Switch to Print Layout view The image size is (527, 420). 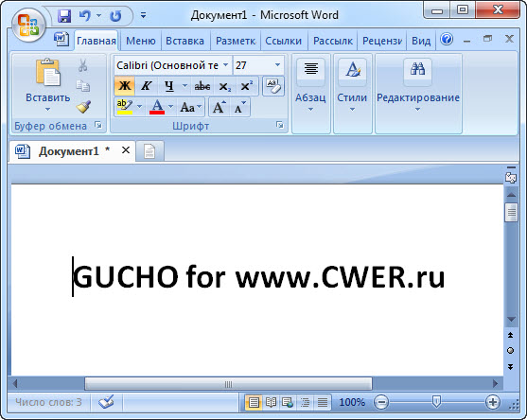tap(254, 402)
